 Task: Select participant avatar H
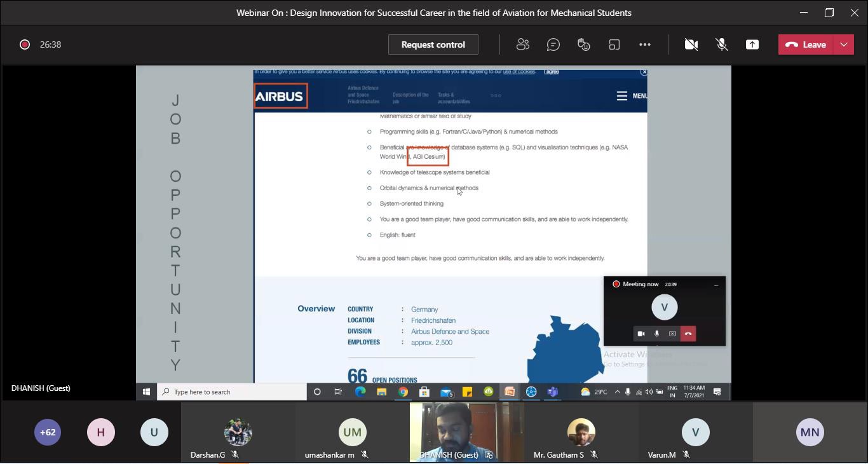pos(100,432)
